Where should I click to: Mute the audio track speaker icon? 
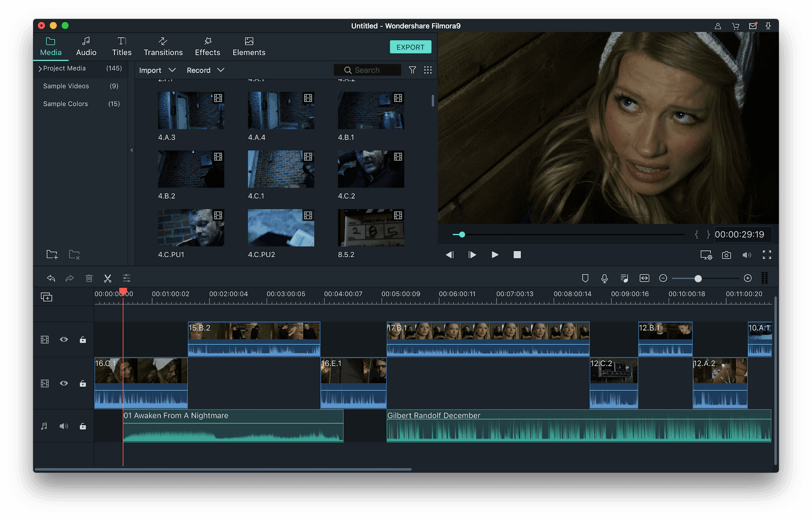click(64, 426)
